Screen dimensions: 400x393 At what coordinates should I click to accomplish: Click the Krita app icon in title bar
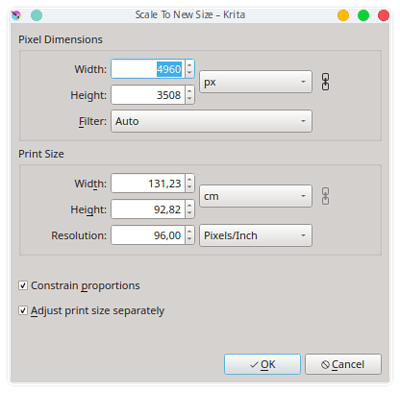coord(16,15)
